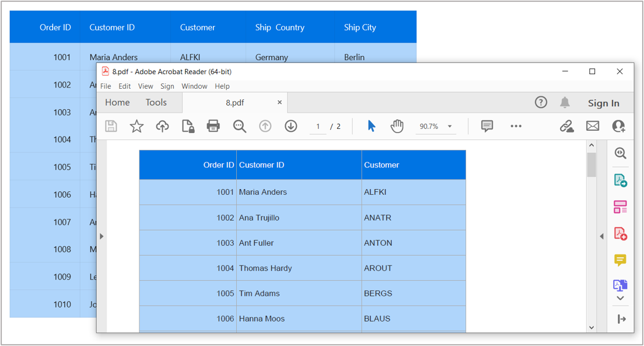Image resolution: width=644 pixels, height=346 pixels.
Task: Go to next page arrow
Action: [x=290, y=126]
